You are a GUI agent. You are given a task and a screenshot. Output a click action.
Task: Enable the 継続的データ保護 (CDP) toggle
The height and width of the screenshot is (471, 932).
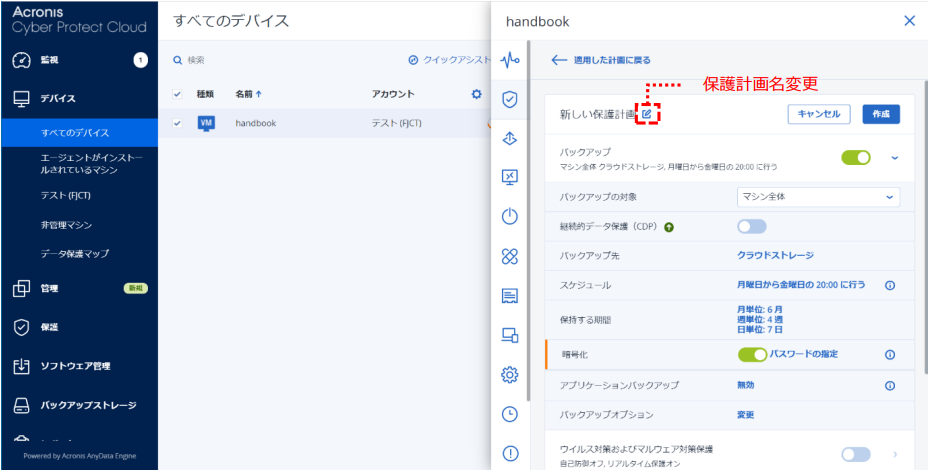click(752, 227)
